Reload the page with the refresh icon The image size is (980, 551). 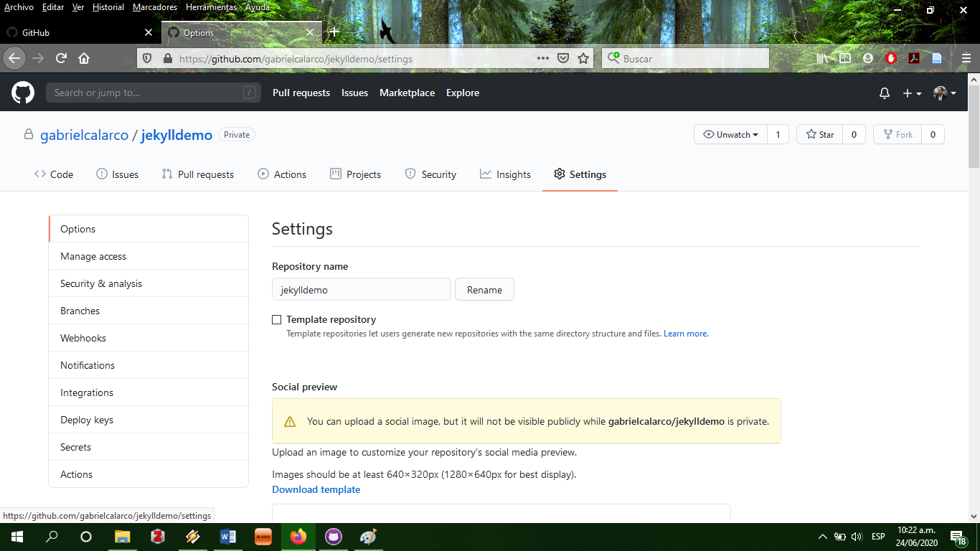[x=60, y=58]
